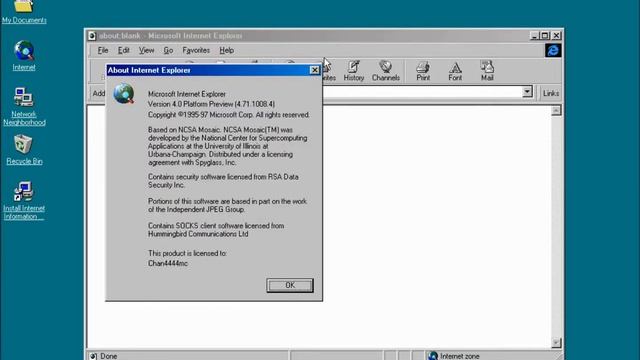Image resolution: width=640 pixels, height=360 pixels.
Task: Open the Edit menu
Action: (123, 50)
